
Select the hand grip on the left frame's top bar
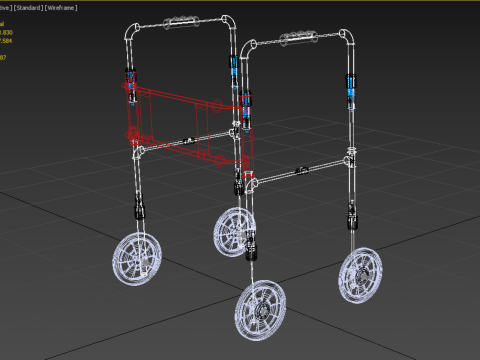click(x=181, y=22)
